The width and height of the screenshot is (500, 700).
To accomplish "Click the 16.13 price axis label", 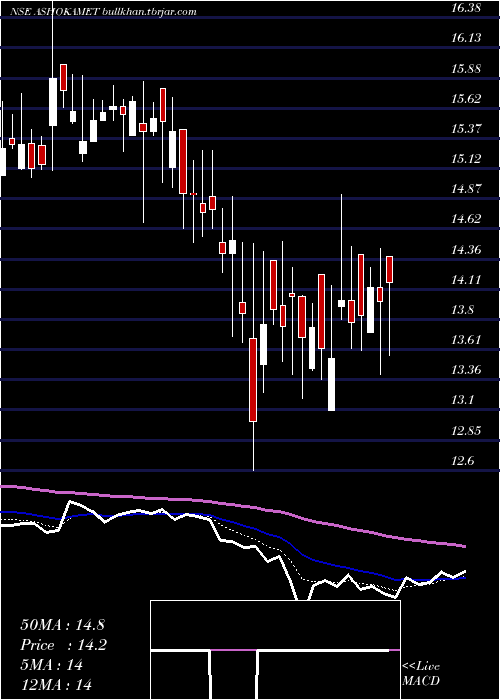I will tap(466, 38).
